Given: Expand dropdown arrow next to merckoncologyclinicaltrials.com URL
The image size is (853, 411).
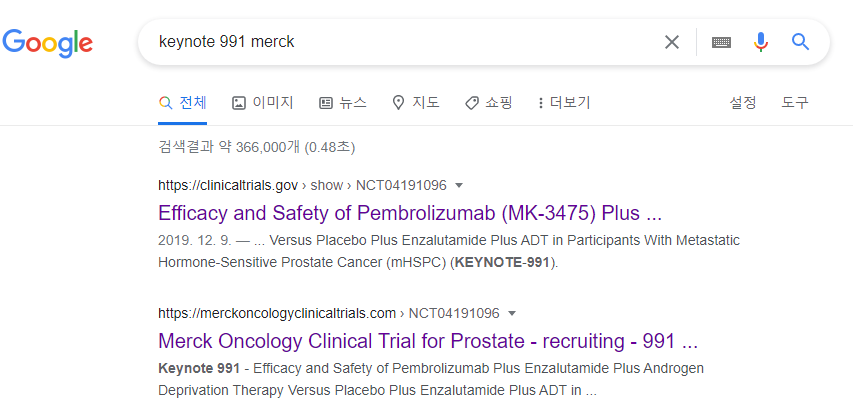Looking at the screenshot, I should [x=511, y=314].
